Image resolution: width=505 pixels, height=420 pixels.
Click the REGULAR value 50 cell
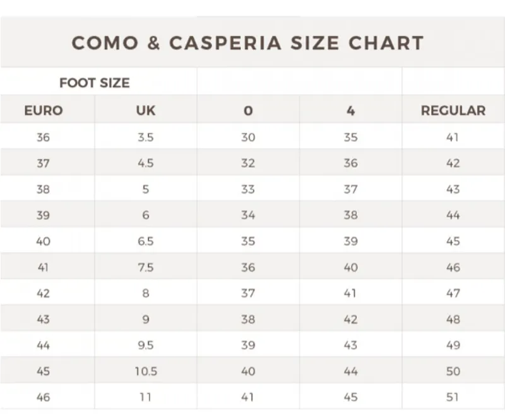[453, 371]
